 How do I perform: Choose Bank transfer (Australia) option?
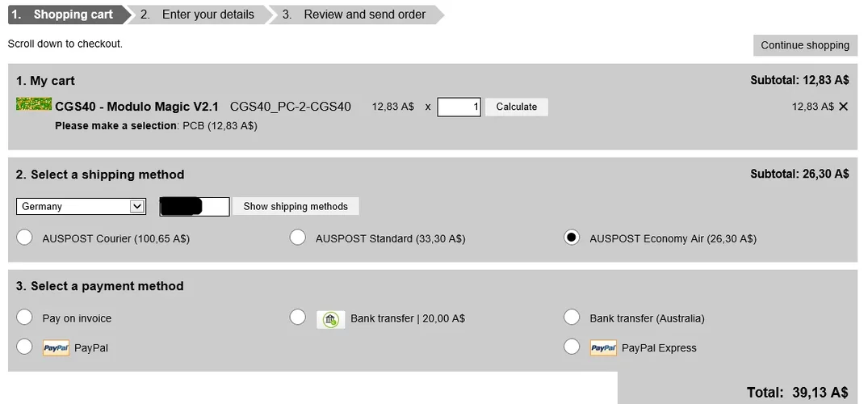(x=572, y=318)
